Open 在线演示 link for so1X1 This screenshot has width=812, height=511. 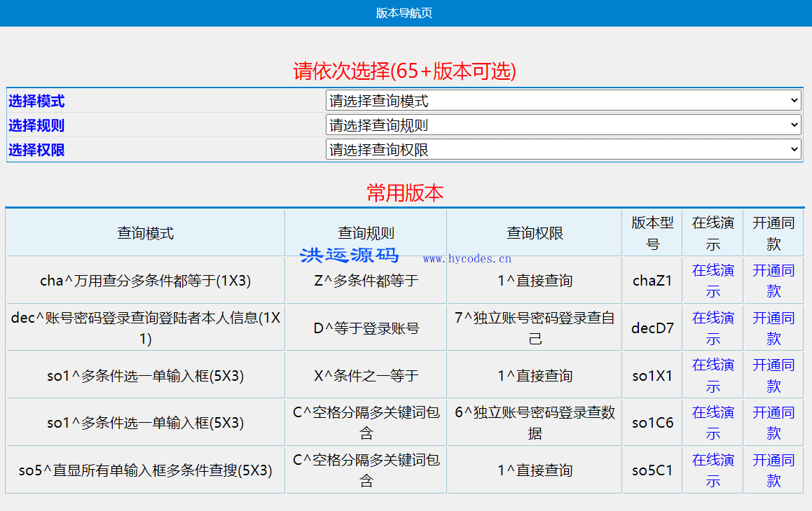click(x=713, y=375)
